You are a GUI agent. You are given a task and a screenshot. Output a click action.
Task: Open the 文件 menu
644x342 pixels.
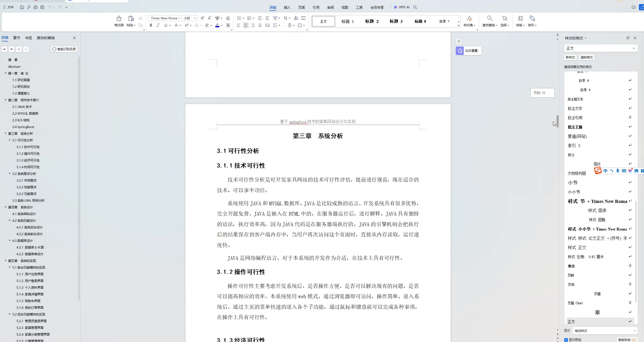point(8,7)
